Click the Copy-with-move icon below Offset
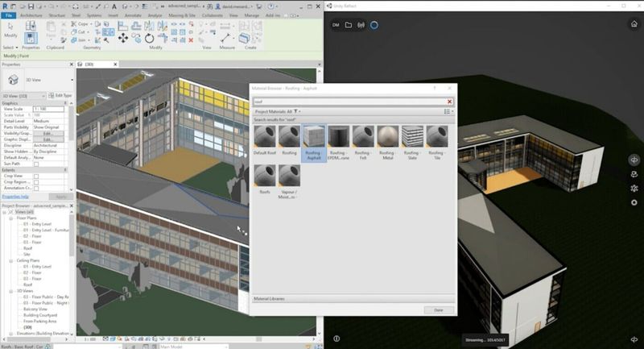Image resolution: width=644 pixels, height=349 pixels. pos(136,38)
